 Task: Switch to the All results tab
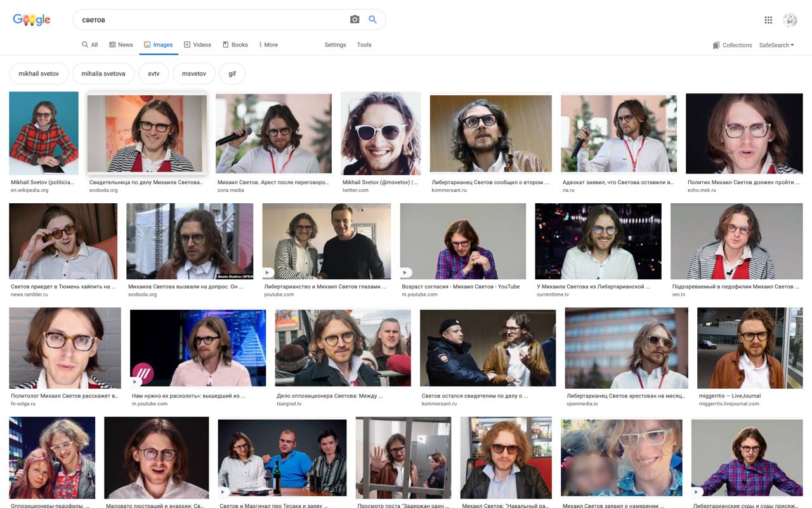89,45
